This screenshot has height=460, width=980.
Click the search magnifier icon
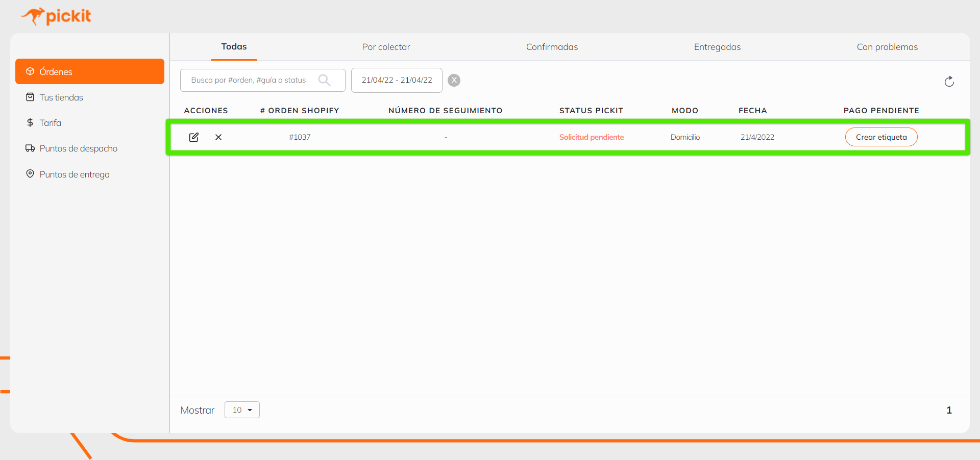tap(324, 80)
